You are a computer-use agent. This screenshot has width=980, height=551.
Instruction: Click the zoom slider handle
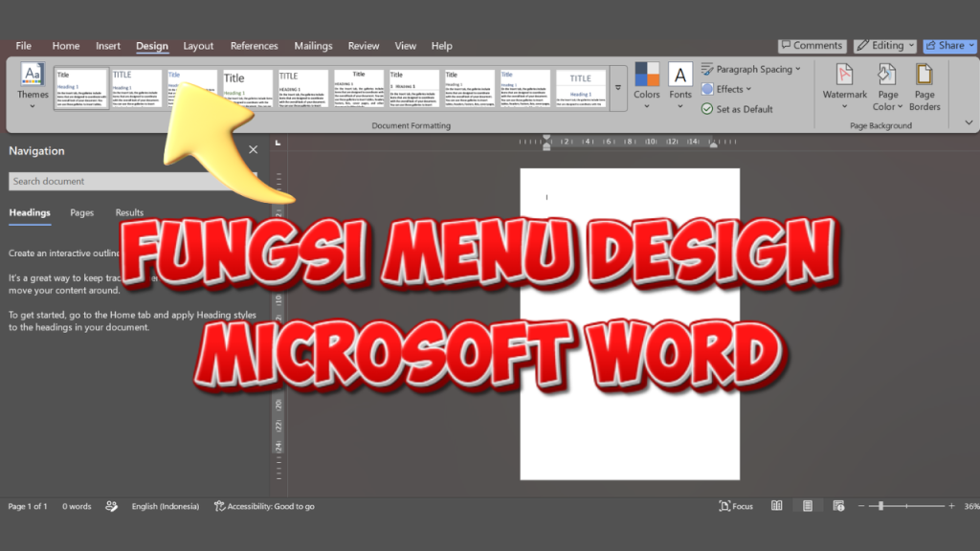coord(880,506)
